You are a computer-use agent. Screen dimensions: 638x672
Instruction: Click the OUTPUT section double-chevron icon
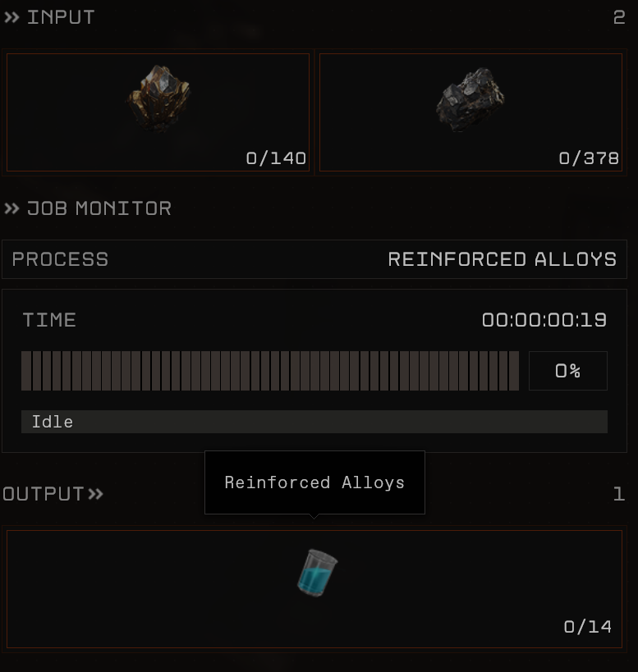coord(95,494)
